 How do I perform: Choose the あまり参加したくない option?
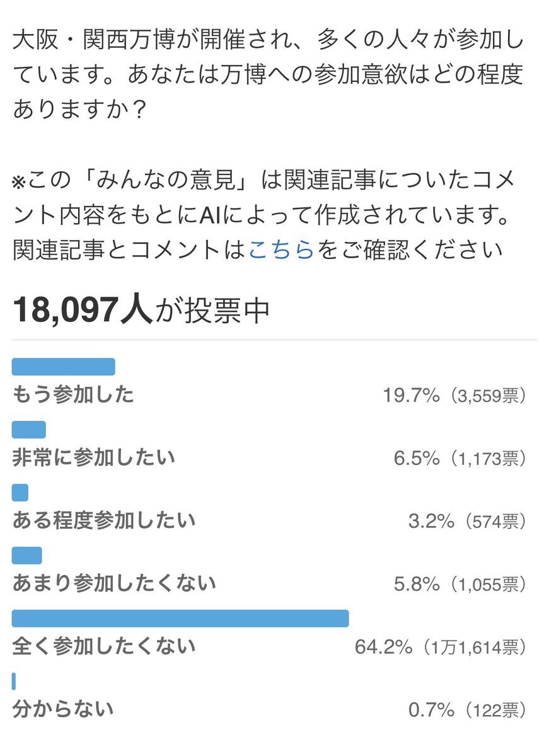pyautogui.click(x=114, y=583)
